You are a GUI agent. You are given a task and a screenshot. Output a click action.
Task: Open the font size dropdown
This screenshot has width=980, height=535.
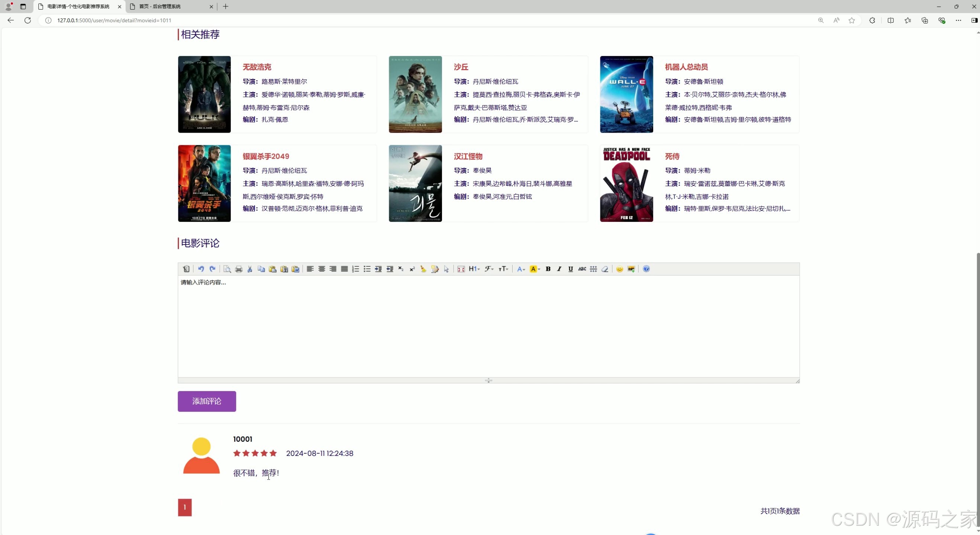coord(503,269)
